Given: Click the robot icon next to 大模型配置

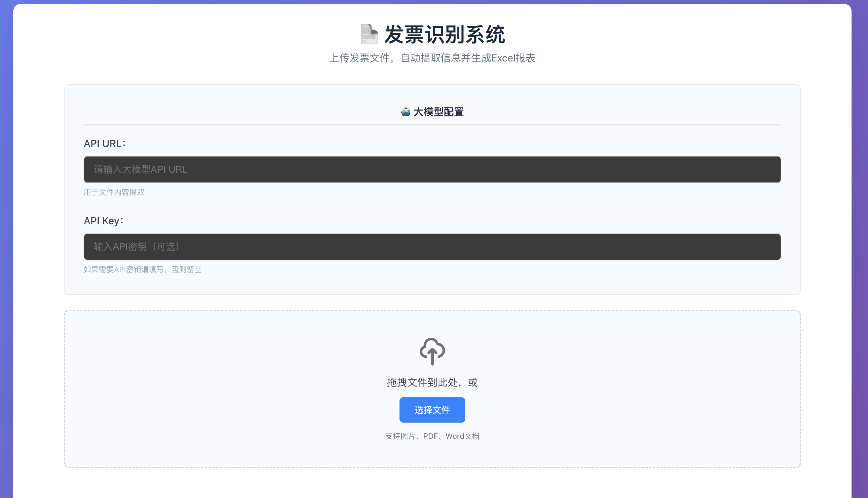Looking at the screenshot, I should [x=406, y=112].
